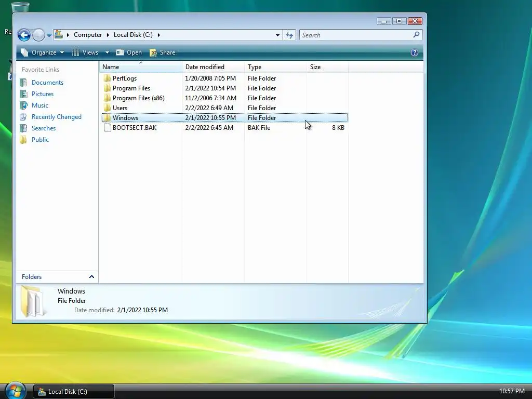The width and height of the screenshot is (532, 399).
Task: Click Open in the toolbar
Action: pyautogui.click(x=129, y=52)
